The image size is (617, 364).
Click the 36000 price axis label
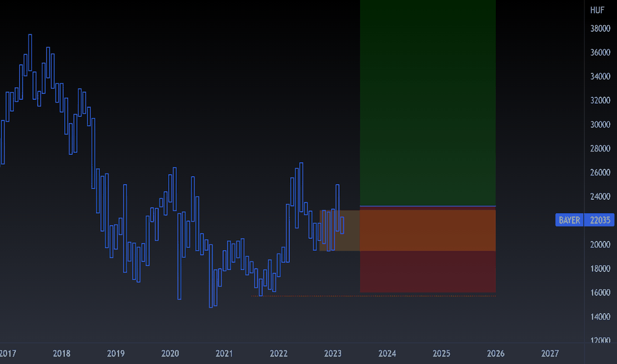pos(600,52)
